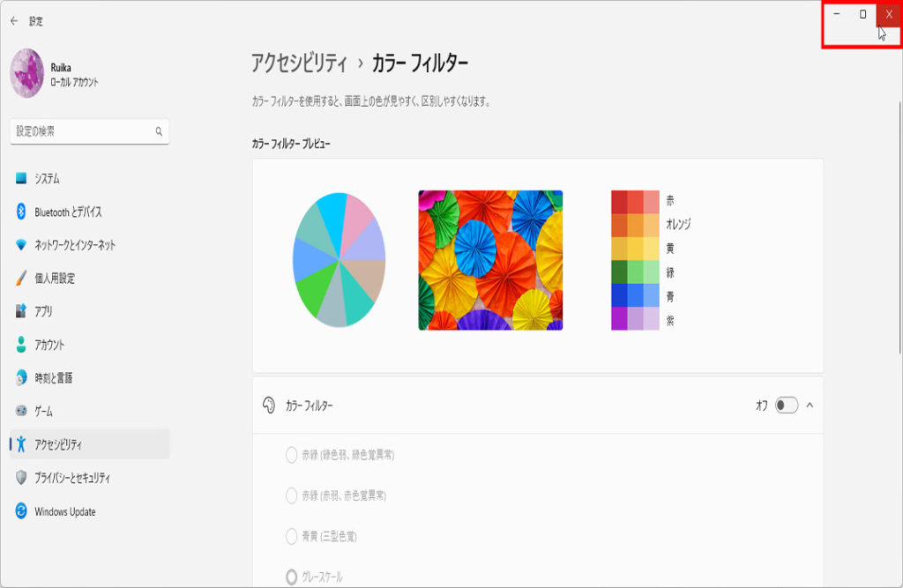Select the 赤緑 (緑色弱、緑色覚異常) radio button

(x=292, y=455)
